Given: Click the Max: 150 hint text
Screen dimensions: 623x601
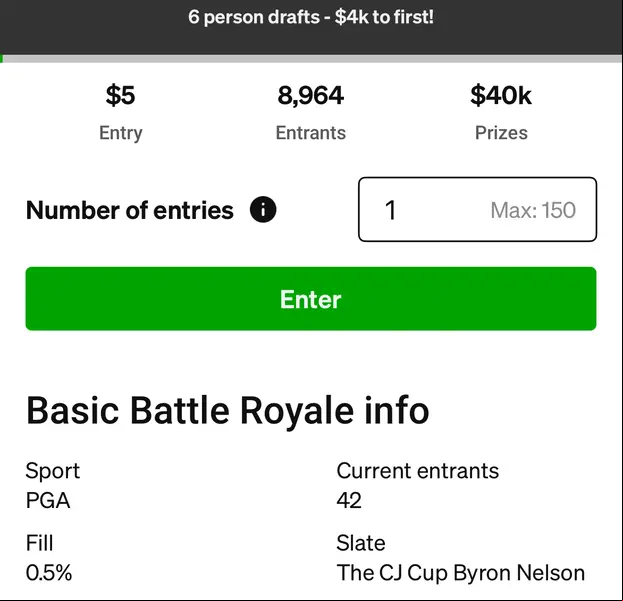Looking at the screenshot, I should [533, 210].
